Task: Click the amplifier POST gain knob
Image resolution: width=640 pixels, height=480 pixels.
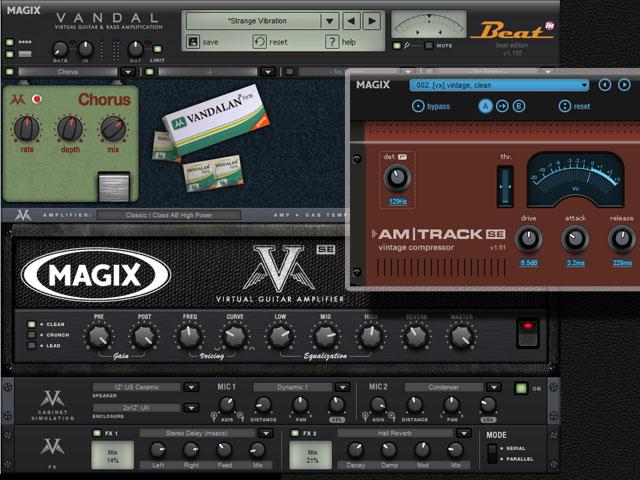Action: 144,337
